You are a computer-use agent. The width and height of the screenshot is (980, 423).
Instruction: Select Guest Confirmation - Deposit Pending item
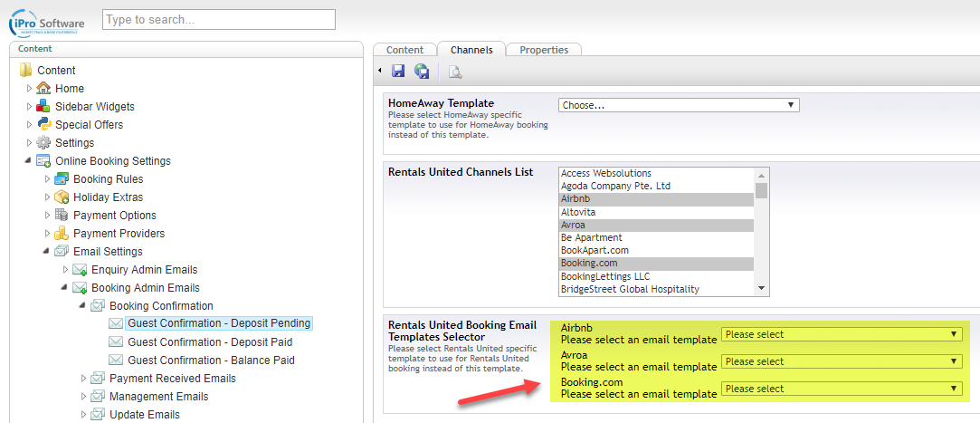tap(219, 323)
